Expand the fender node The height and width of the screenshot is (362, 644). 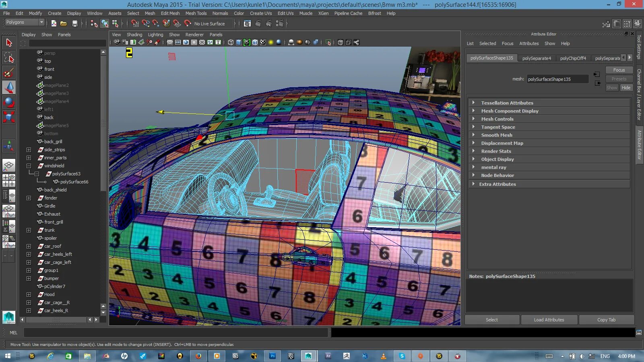click(x=29, y=198)
